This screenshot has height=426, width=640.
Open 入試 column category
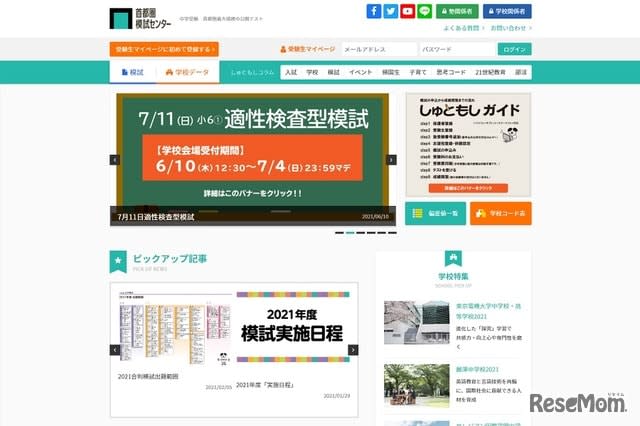point(291,72)
